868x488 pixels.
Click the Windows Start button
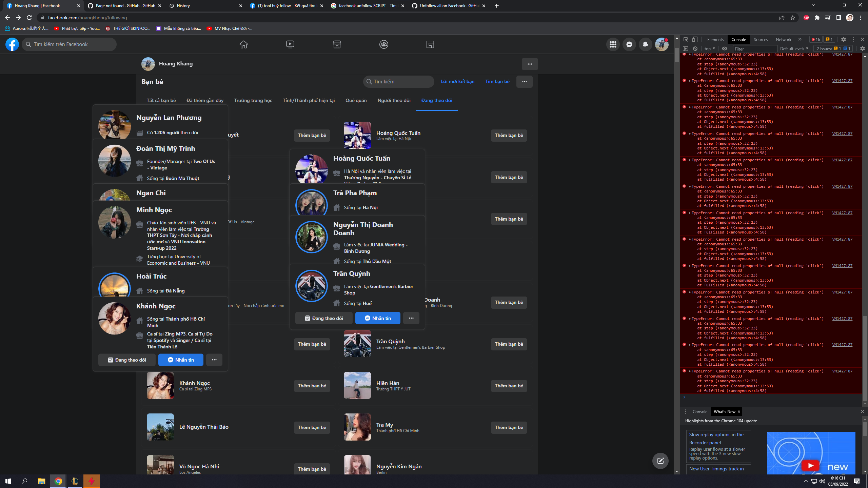tap(8, 481)
